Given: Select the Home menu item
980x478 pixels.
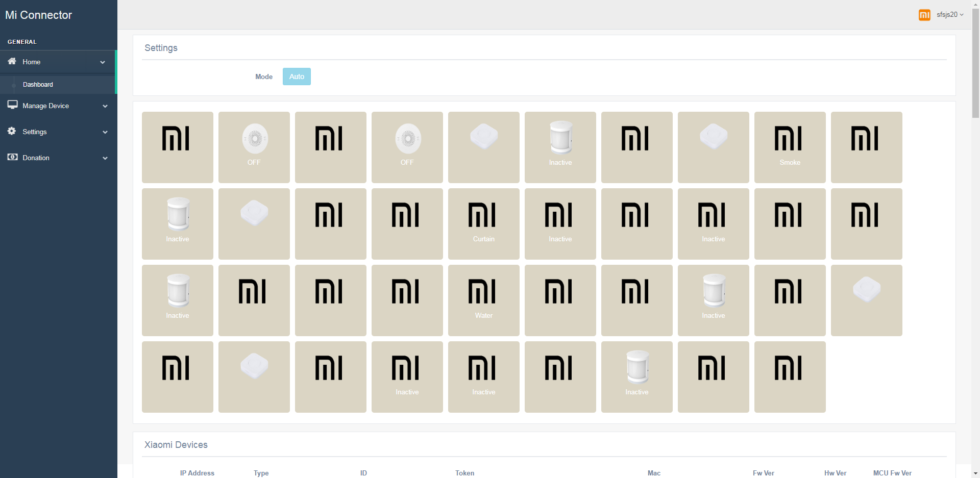Looking at the screenshot, I should click(58, 62).
